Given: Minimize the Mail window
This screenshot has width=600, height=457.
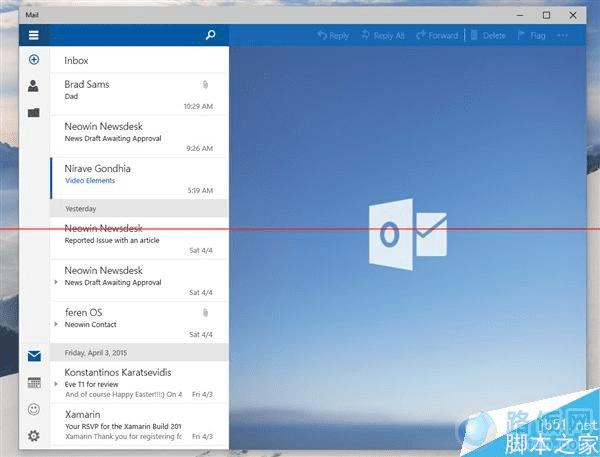Looking at the screenshot, I should coord(520,15).
